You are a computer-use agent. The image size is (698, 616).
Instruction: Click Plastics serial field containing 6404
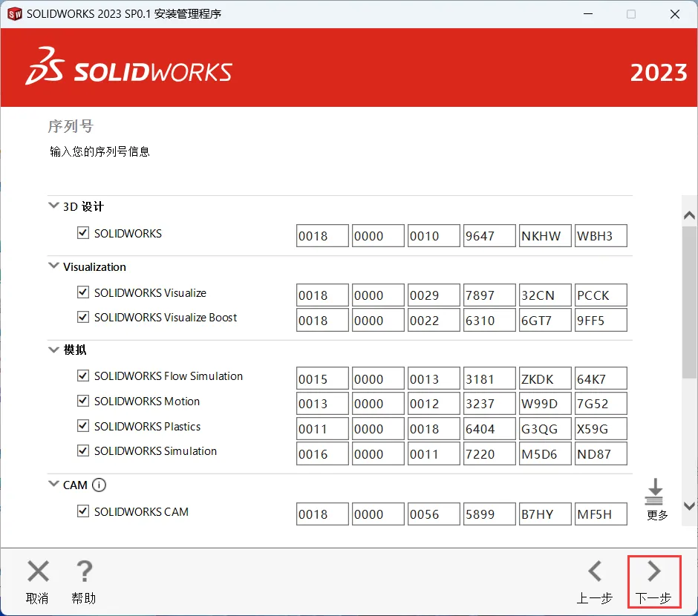[x=489, y=428]
